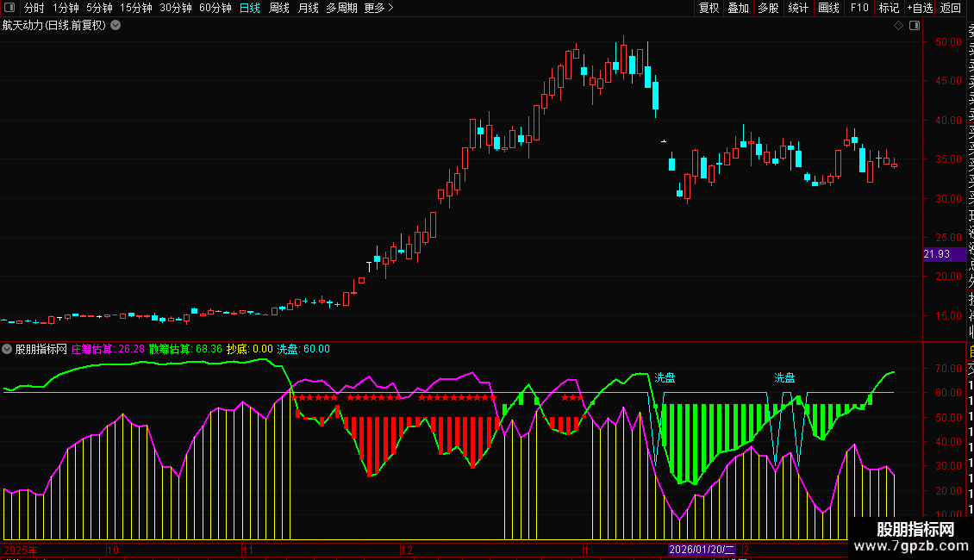Viewport: 974px width, 560px height.
Task: Click the 叠加 overlay button
Action: [x=739, y=8]
